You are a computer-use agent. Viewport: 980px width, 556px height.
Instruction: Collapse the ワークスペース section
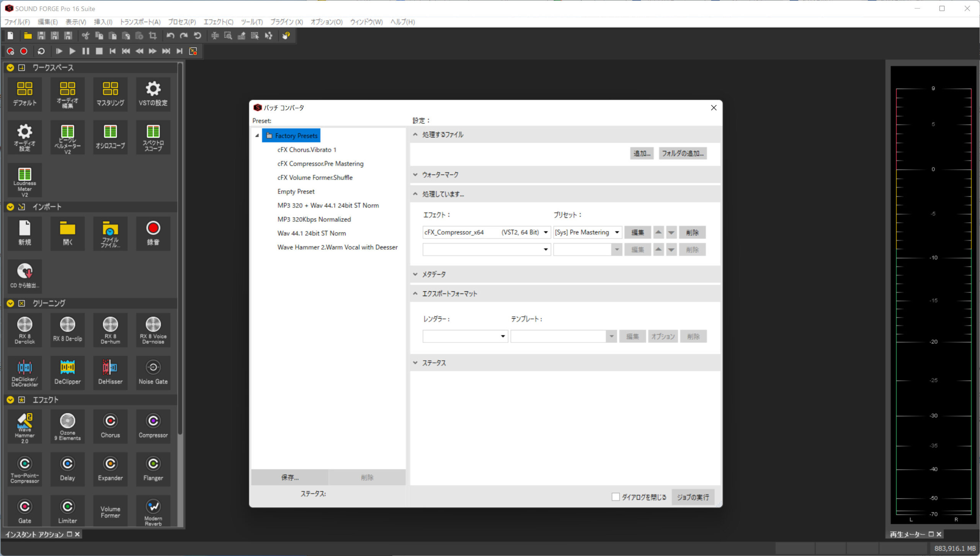click(10, 68)
